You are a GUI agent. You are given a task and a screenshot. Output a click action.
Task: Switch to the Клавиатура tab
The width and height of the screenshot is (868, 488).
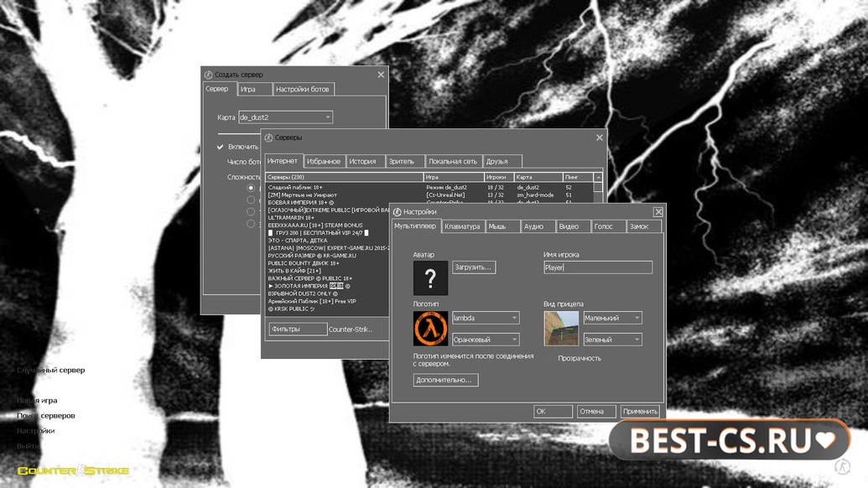(463, 226)
